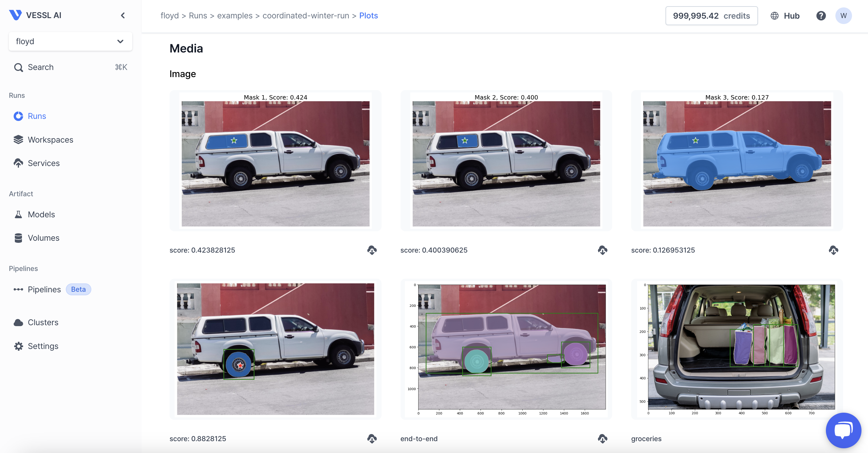Open the help question mark icon
The height and width of the screenshot is (453, 868).
point(821,15)
